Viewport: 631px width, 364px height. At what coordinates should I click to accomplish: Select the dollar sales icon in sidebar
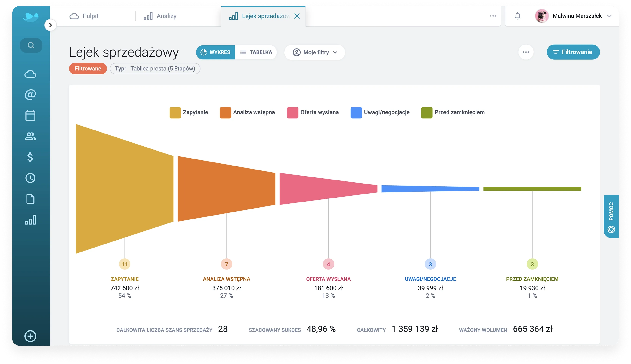(x=30, y=157)
